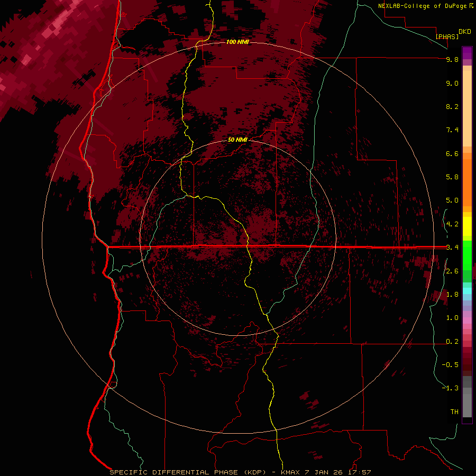Click the KMAX radar station identifier
Image resolution: width=476 pixels, height=476 pixels.
pos(290,472)
